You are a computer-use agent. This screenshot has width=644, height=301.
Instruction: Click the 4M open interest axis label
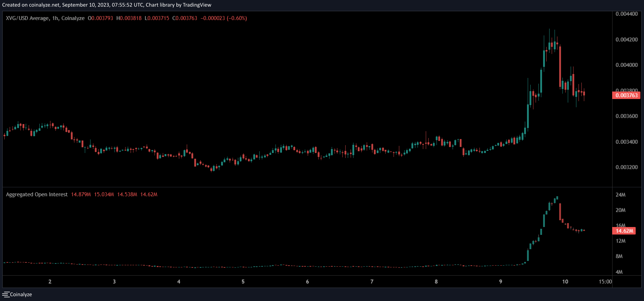[x=619, y=272]
